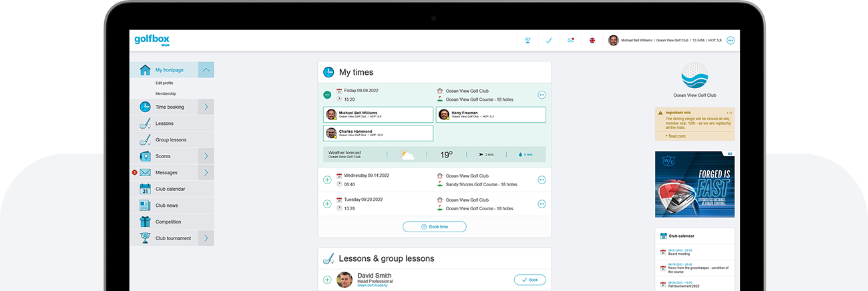The image size is (868, 291).
Task: Click the Time booking clock icon
Action: (x=145, y=107)
